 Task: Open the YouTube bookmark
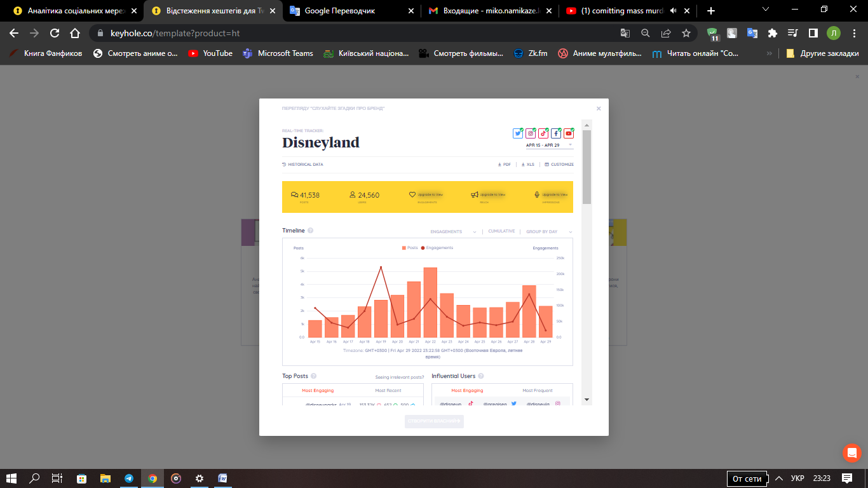(x=210, y=53)
